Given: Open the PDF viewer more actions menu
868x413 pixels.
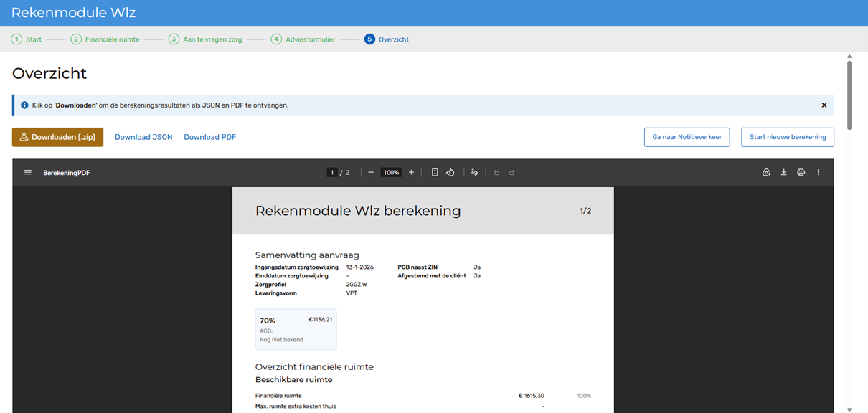Looking at the screenshot, I should [818, 173].
